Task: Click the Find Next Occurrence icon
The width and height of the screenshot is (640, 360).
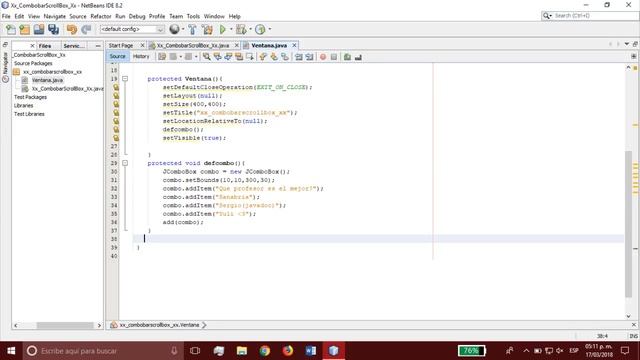Action: coord(228,57)
